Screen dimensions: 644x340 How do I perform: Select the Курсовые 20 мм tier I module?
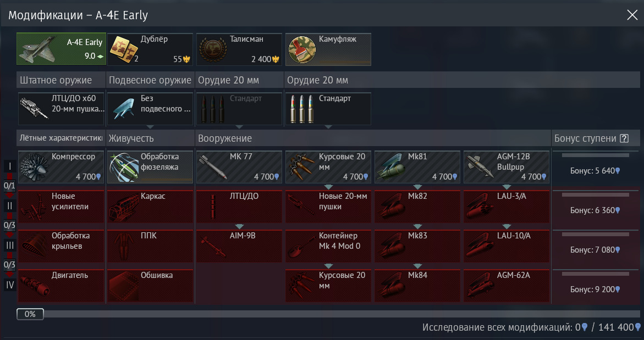coord(328,167)
